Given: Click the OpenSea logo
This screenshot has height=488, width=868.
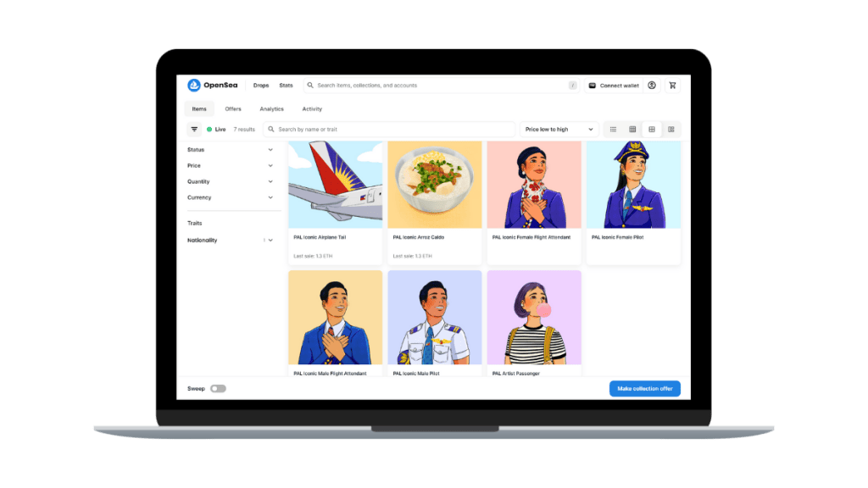Looking at the screenshot, I should [213, 86].
